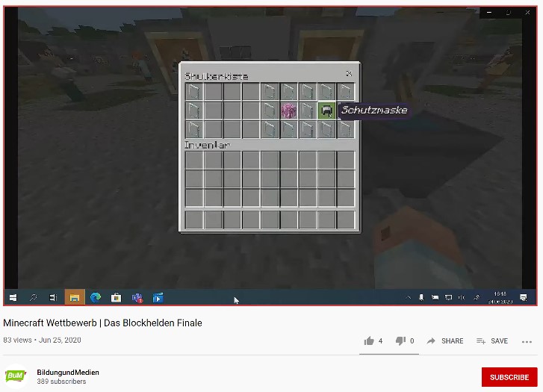Click the BuM channel avatar
This screenshot has width=543, height=392.
pyautogui.click(x=16, y=376)
